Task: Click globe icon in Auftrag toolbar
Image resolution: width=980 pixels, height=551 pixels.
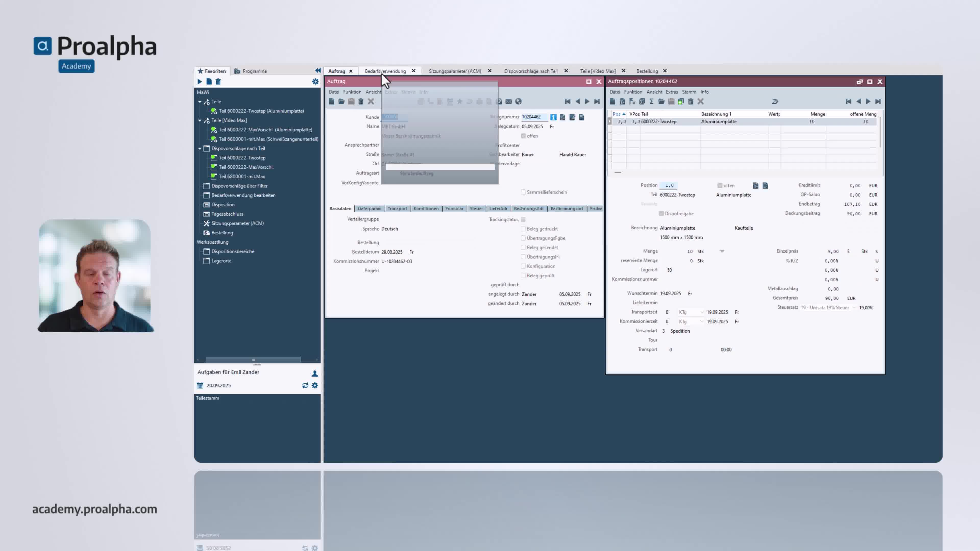Action: [518, 102]
